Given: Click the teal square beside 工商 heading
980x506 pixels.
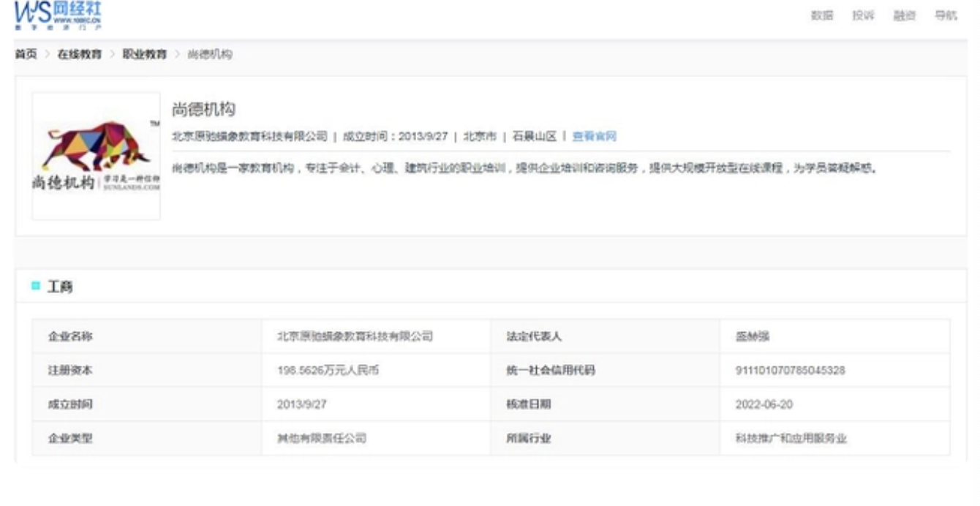Looking at the screenshot, I should click(36, 286).
